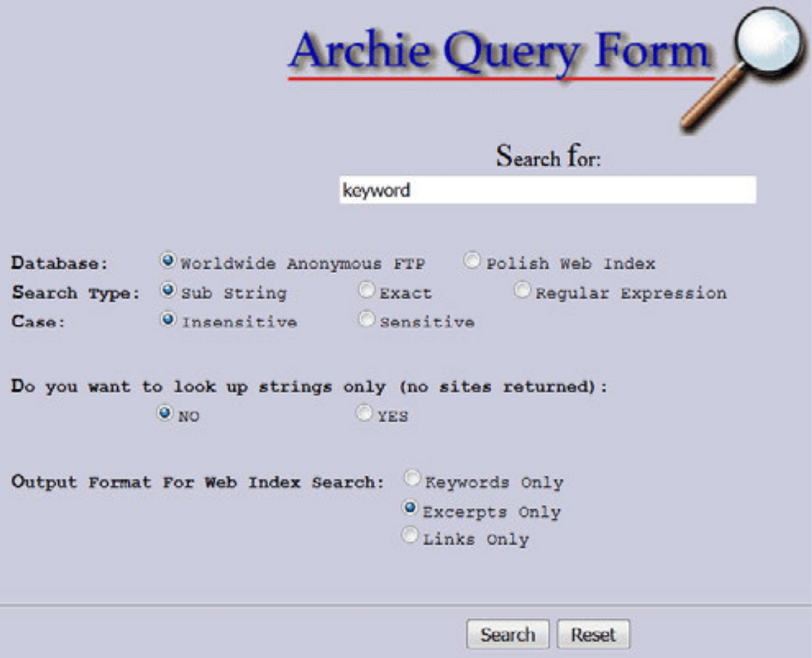Image resolution: width=812 pixels, height=658 pixels.
Task: Set case to Sensitive
Action: pos(367,320)
